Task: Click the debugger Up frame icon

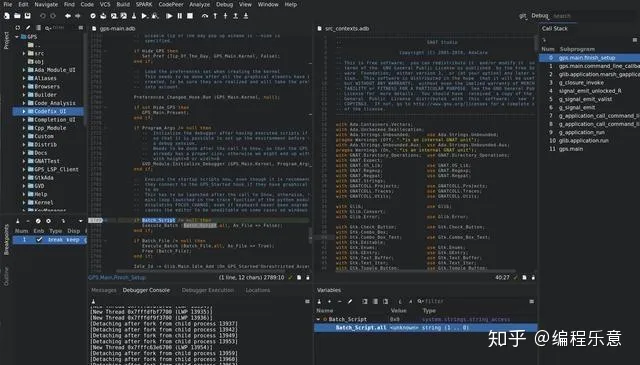Action: click(236, 16)
